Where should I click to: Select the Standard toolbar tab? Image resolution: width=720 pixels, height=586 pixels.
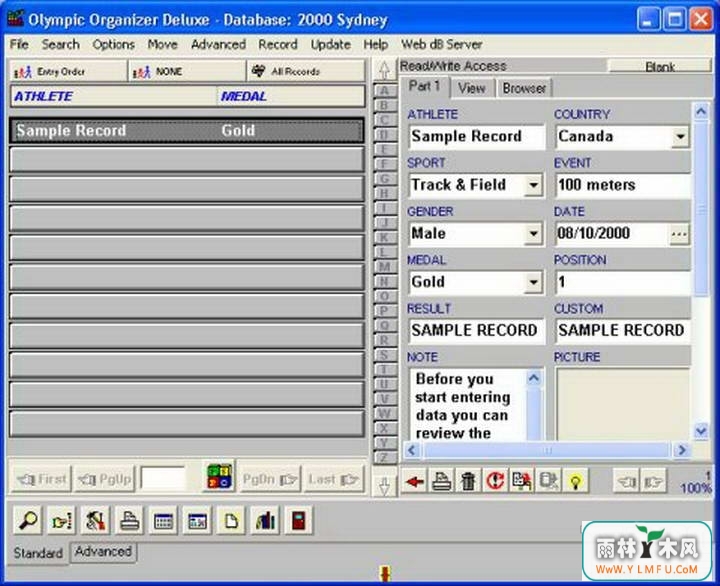point(38,552)
